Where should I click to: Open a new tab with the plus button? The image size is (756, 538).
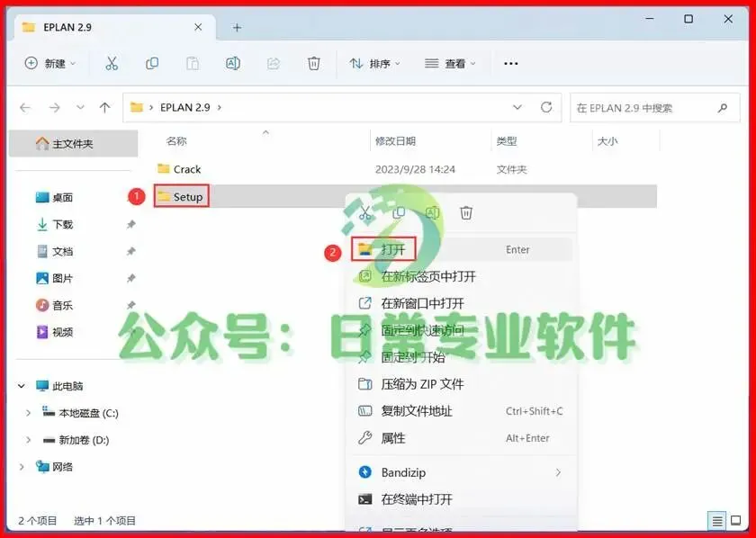click(x=237, y=28)
